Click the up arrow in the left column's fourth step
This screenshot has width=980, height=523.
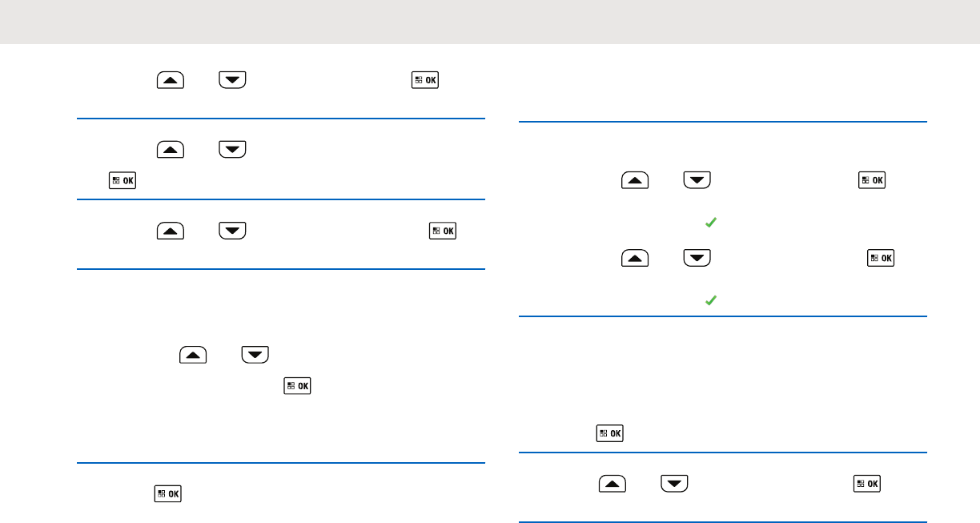194,354
